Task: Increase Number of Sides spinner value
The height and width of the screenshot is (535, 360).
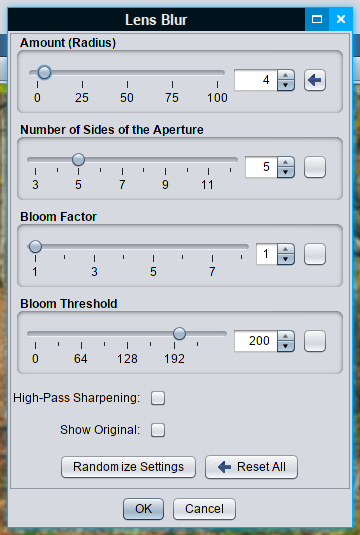Action: click(286, 162)
